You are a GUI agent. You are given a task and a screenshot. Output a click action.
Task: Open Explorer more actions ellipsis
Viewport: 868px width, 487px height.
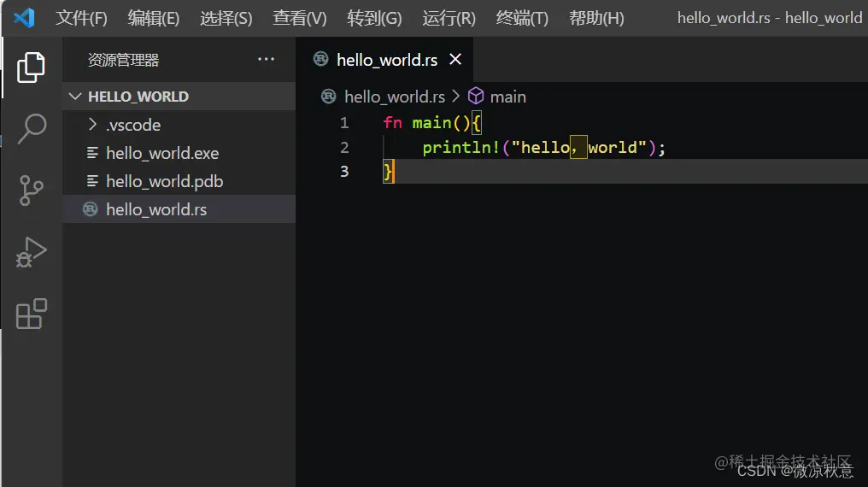[x=266, y=59]
